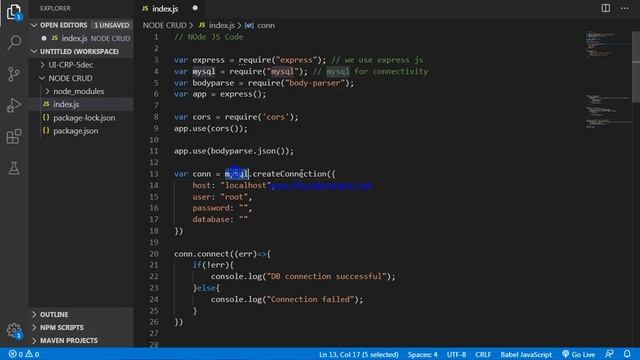Open the Run and Debug view
The width and height of the screenshot is (640, 360).
(x=14, y=105)
